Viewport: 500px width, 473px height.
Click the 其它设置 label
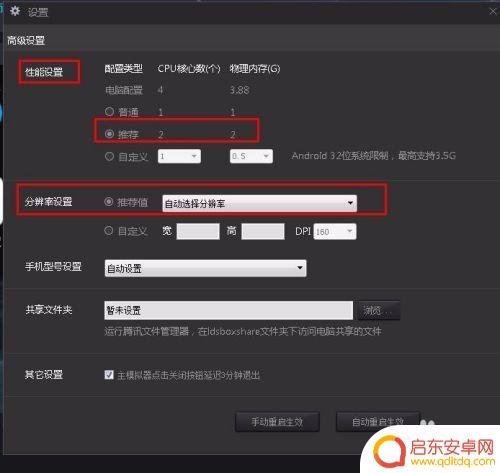coord(44,375)
